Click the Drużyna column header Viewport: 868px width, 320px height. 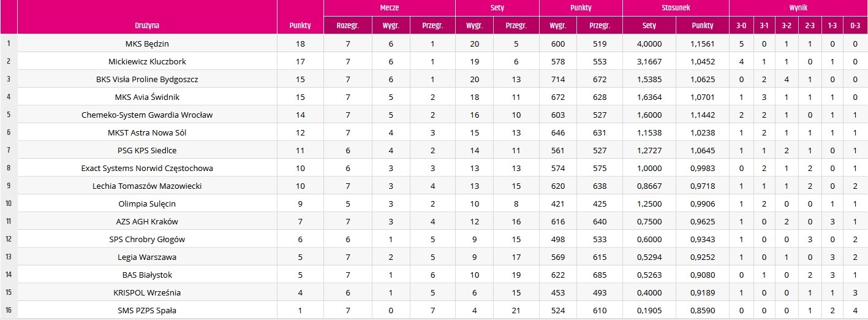coord(147,26)
